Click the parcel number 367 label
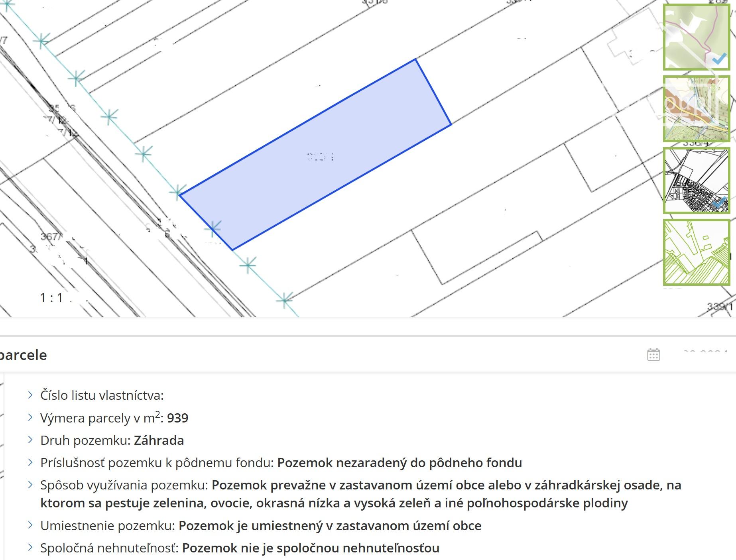Screen dimensions: 736x560 49,236
